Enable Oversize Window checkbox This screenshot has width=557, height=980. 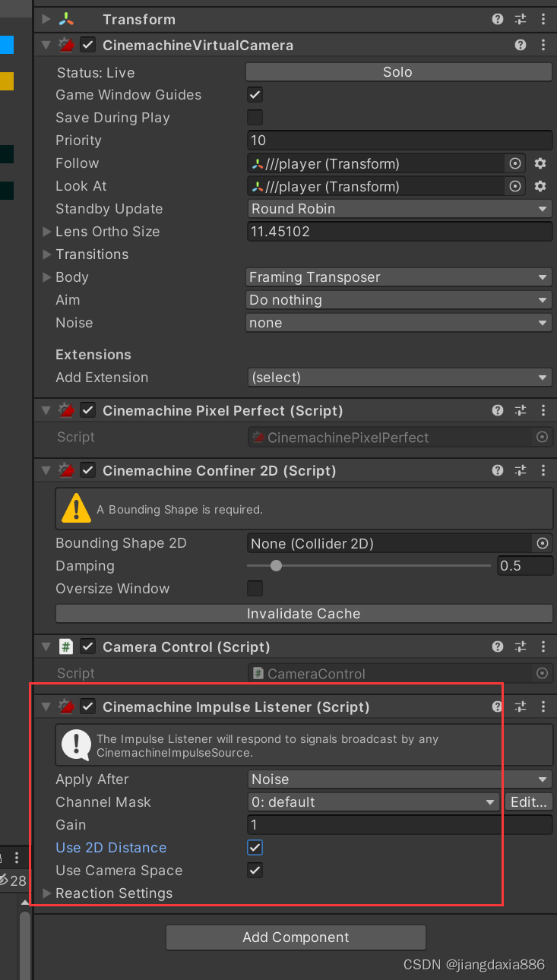point(255,589)
